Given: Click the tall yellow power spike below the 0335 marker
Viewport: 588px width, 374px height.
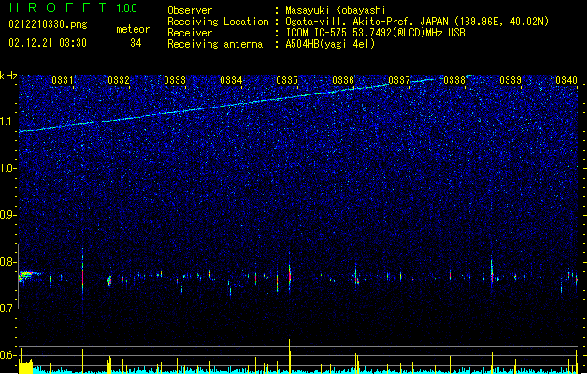Looking at the screenshot, I should [289, 356].
